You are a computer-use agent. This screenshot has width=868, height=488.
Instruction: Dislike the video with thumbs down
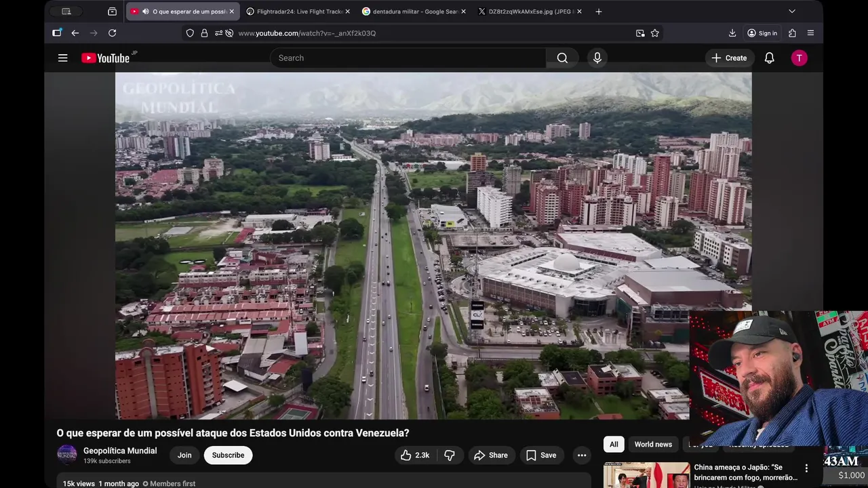(450, 455)
